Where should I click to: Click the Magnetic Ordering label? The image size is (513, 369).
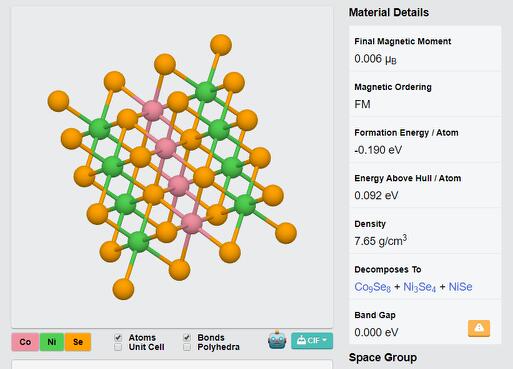(393, 87)
